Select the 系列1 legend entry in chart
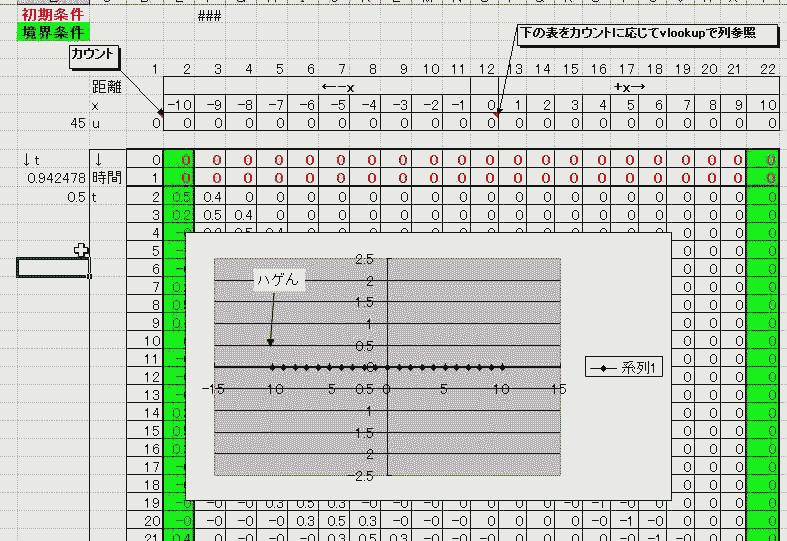Screen dimensions: 787x541 click(x=624, y=368)
